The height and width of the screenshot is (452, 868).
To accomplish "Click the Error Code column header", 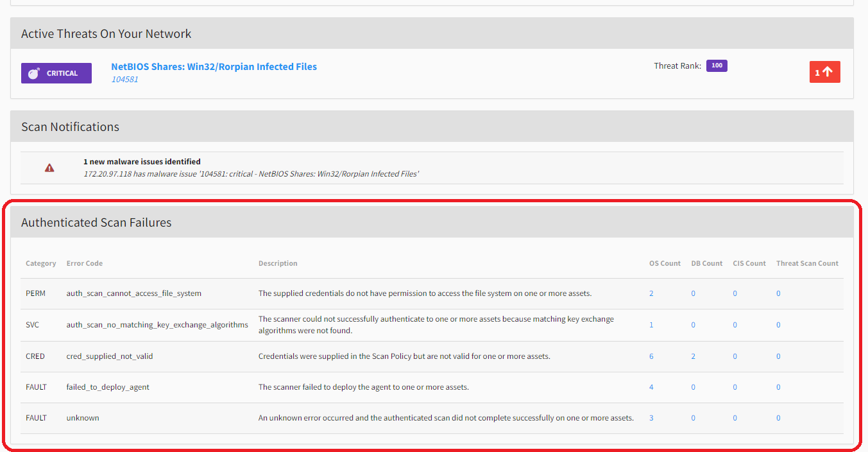I will coord(84,263).
